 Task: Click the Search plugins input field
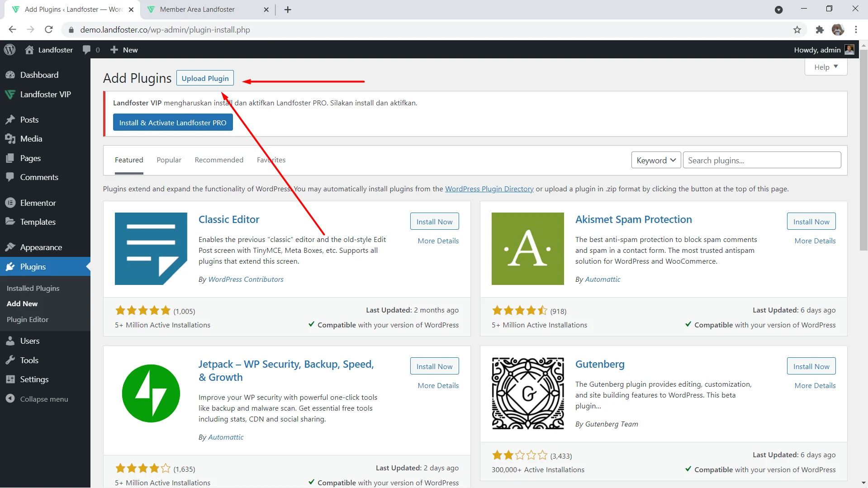pyautogui.click(x=762, y=160)
